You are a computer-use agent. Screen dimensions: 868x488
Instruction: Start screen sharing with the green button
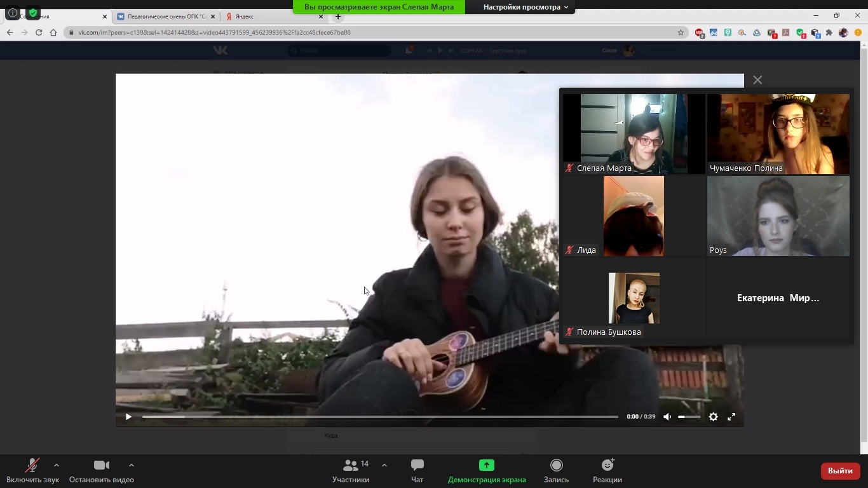click(x=486, y=471)
